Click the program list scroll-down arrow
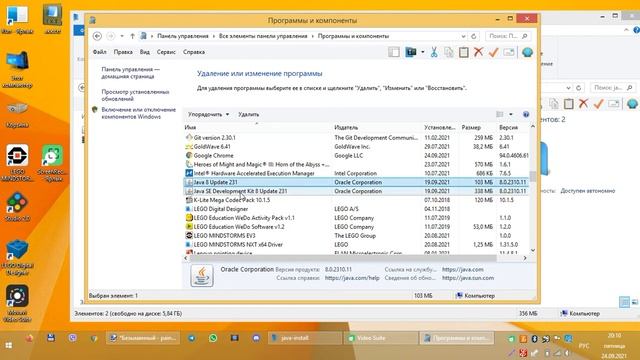Screen dimensions: 640x360 pyautogui.click(x=533, y=250)
